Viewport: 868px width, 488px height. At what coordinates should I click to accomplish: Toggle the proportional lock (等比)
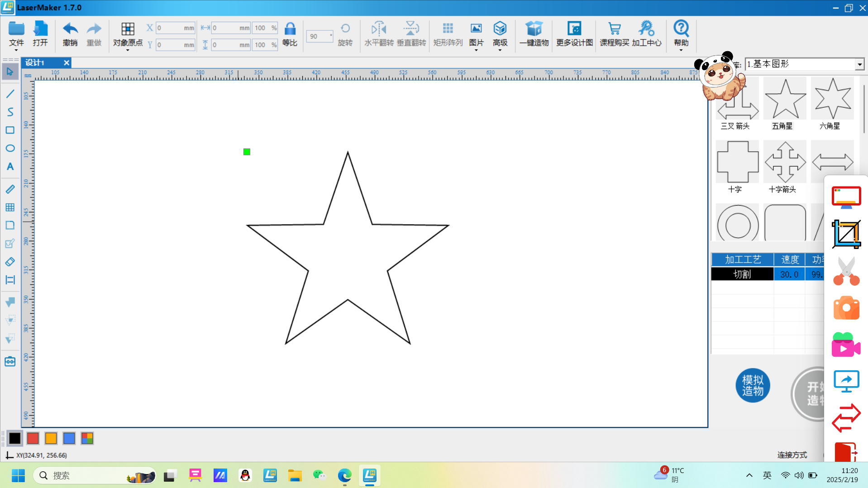[290, 34]
